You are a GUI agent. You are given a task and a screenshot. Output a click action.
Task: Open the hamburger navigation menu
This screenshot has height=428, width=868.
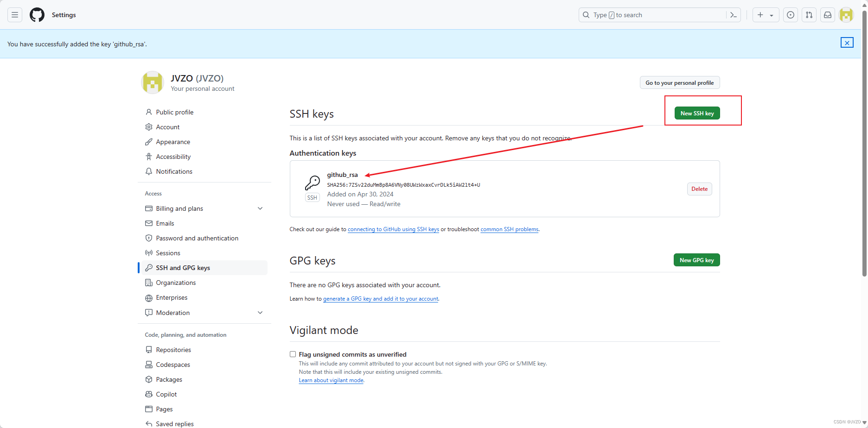(14, 14)
